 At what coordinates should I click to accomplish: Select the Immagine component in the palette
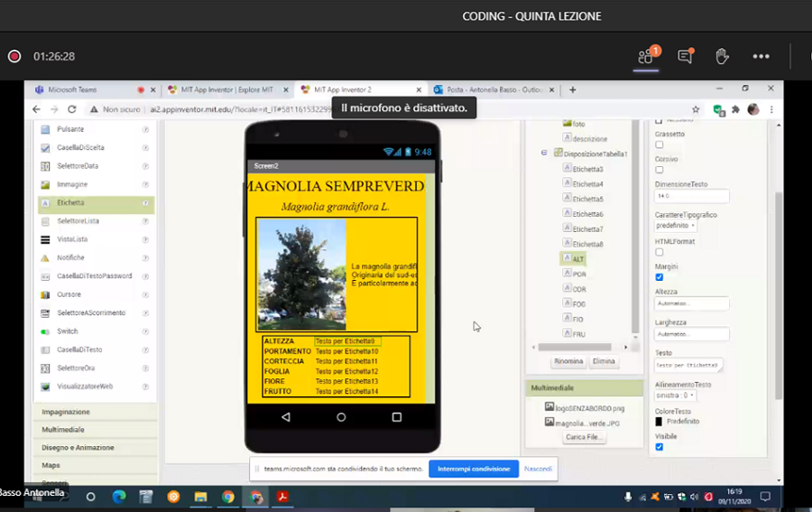point(72,184)
